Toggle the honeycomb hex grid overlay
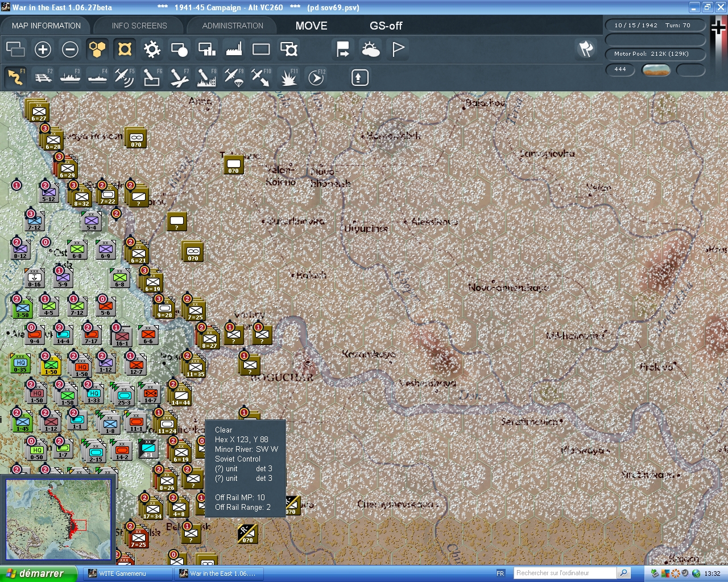 [x=97, y=49]
